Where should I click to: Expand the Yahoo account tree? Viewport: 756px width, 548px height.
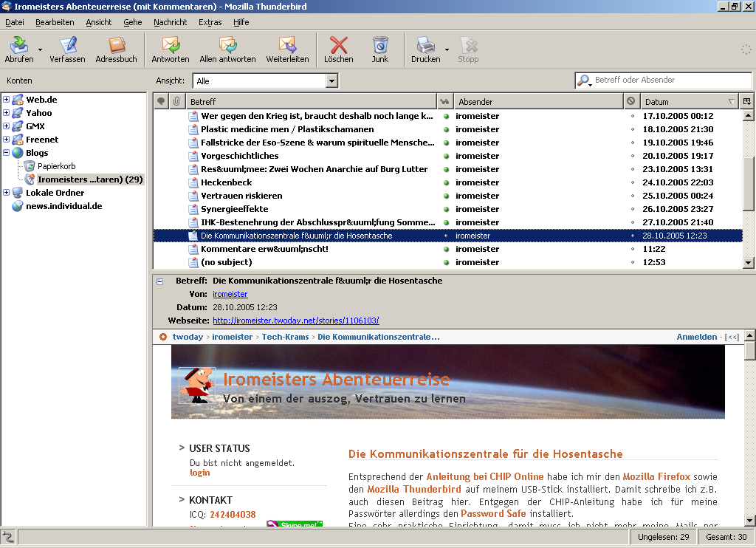pyautogui.click(x=6, y=113)
